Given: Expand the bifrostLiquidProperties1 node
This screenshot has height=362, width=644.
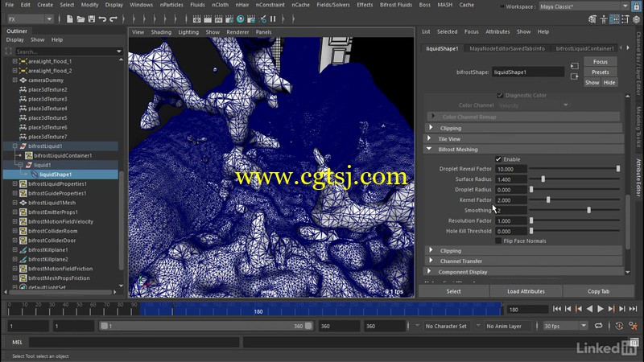Looking at the screenshot, I should tap(14, 184).
